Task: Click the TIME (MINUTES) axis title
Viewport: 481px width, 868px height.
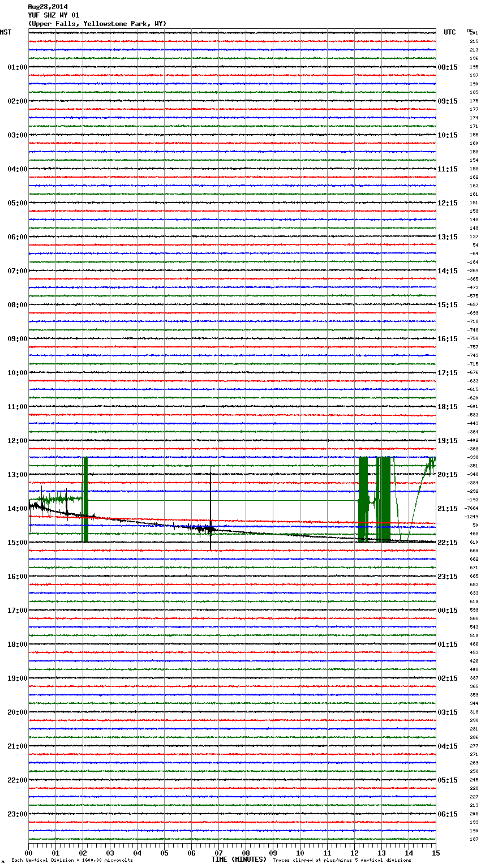Action: tap(239, 860)
